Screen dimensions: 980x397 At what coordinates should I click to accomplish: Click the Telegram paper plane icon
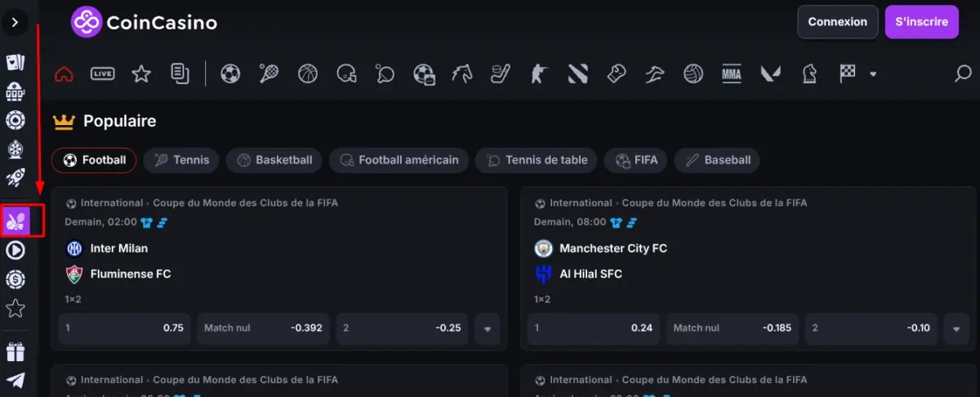point(16,380)
